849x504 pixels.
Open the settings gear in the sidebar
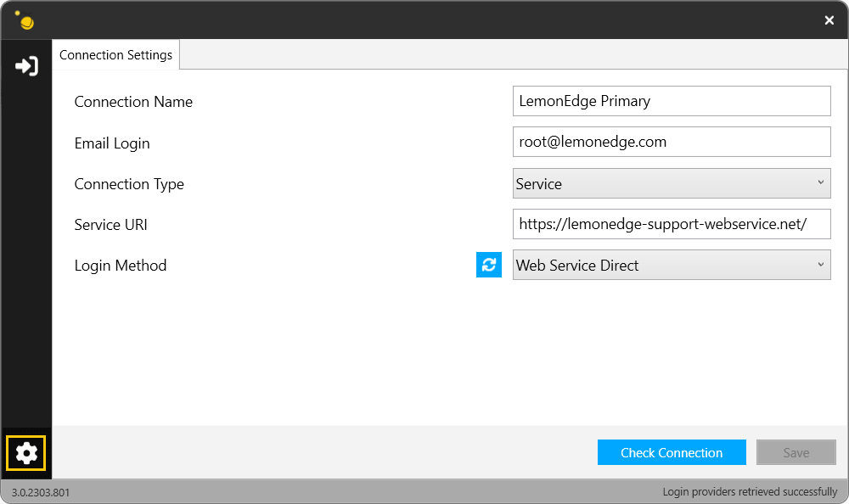tap(26, 453)
